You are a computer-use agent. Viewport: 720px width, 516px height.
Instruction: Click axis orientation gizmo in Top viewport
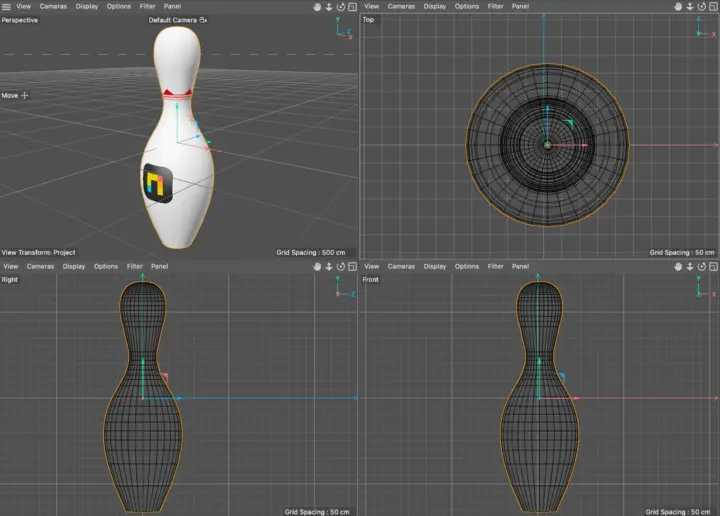[705, 27]
